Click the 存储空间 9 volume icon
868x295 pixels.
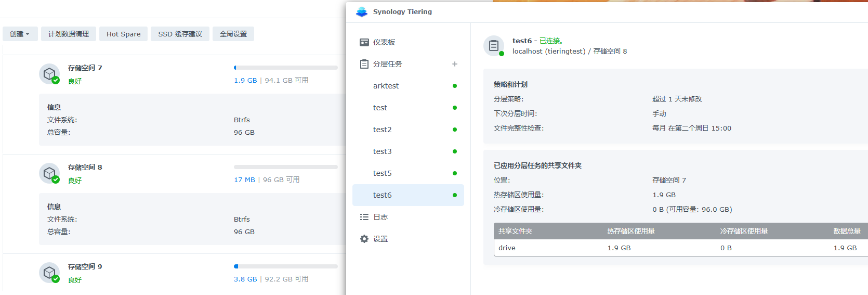[x=49, y=273]
